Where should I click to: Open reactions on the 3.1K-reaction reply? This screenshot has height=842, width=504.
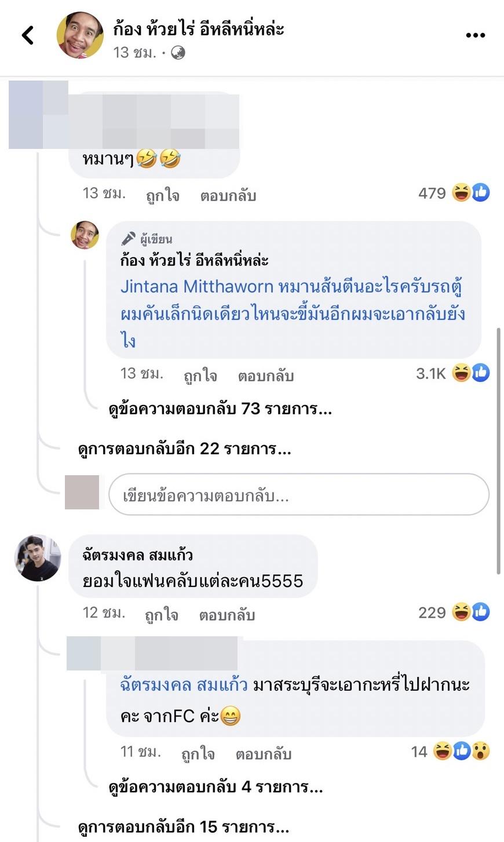pyautogui.click(x=452, y=373)
